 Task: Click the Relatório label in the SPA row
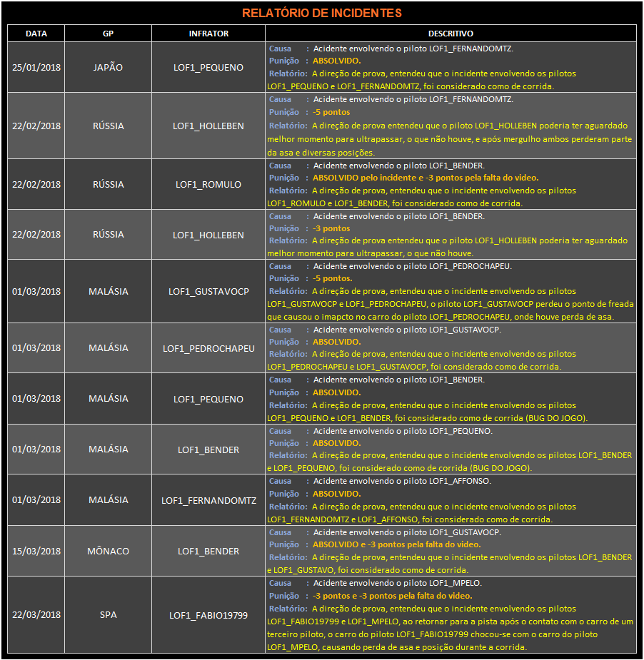(288, 609)
